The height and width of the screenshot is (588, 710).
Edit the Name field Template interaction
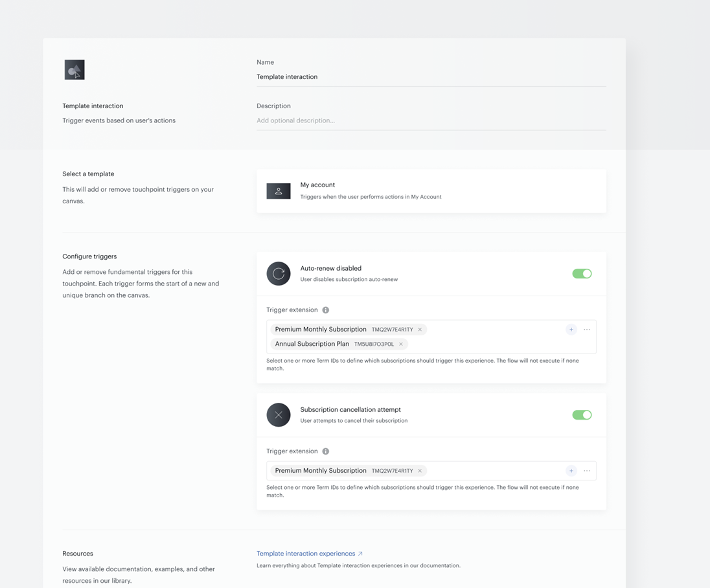click(x=431, y=77)
